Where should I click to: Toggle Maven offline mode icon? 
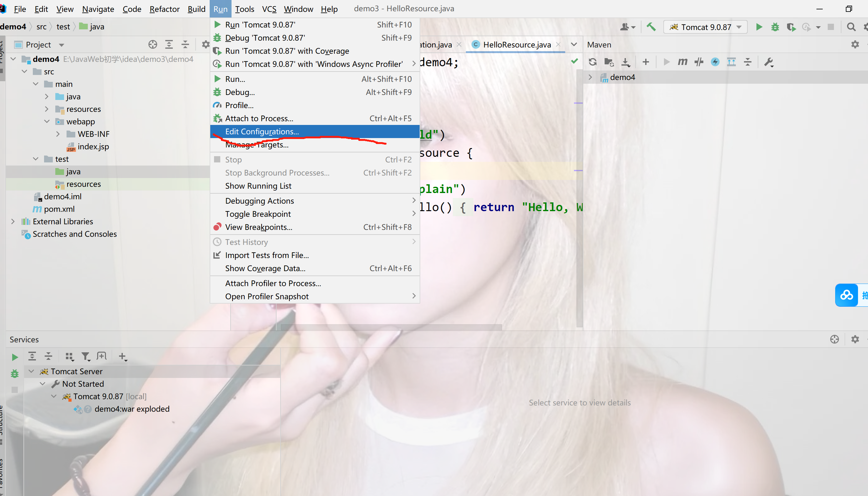(699, 62)
